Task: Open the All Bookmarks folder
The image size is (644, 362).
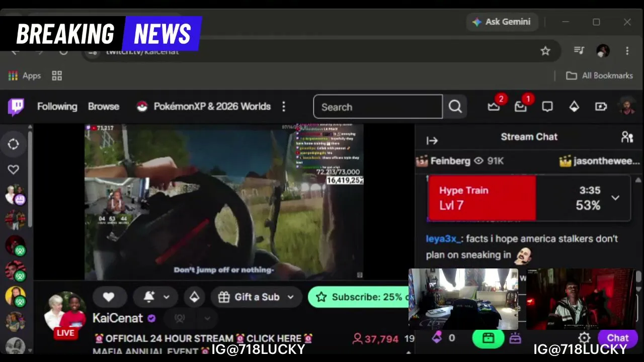Action: coord(599,76)
